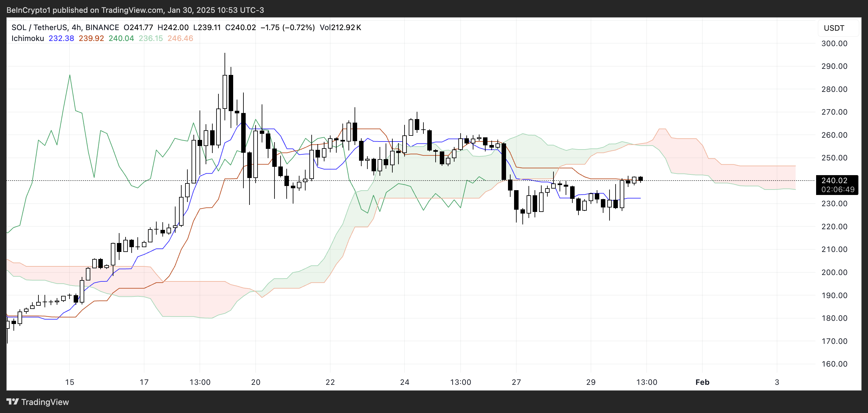Click the Vol 212.92K volume readout
The width and height of the screenshot is (868, 413).
tap(340, 28)
